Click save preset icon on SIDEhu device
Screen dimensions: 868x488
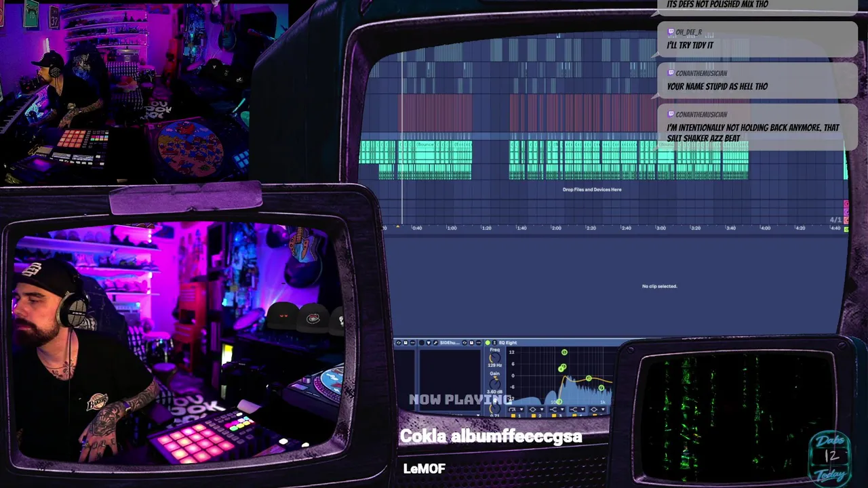click(x=471, y=343)
